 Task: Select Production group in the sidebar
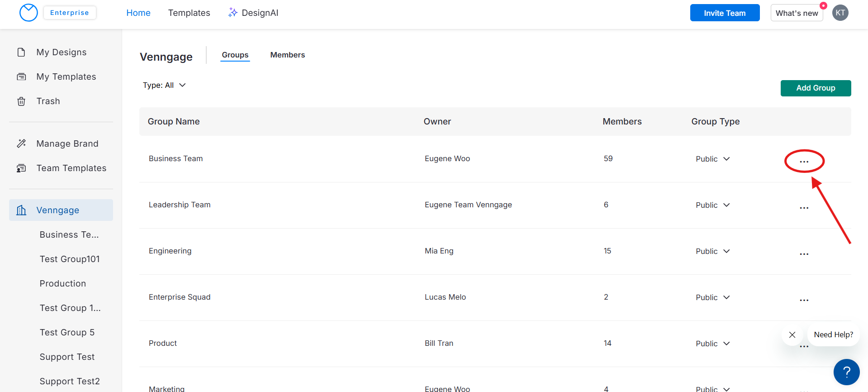click(62, 283)
